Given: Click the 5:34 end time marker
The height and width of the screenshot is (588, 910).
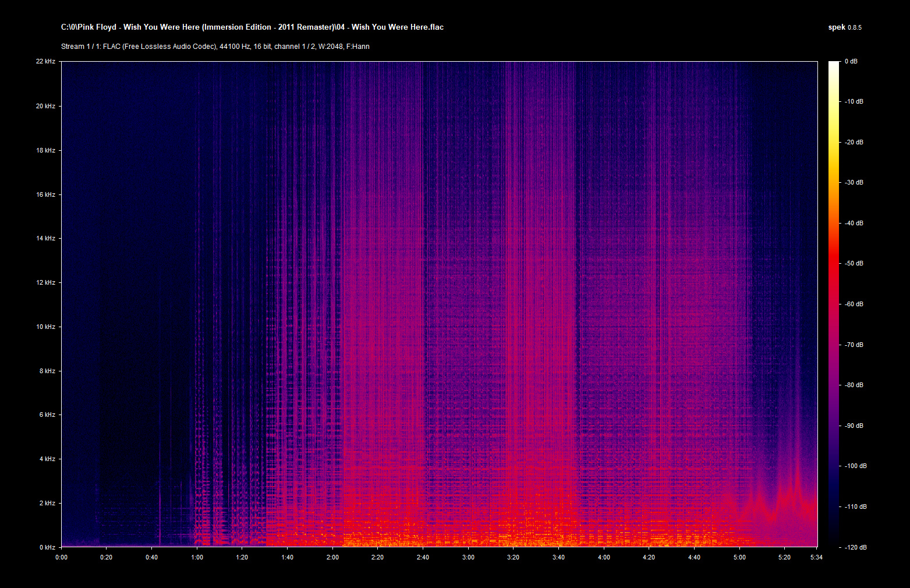Looking at the screenshot, I should point(816,557).
